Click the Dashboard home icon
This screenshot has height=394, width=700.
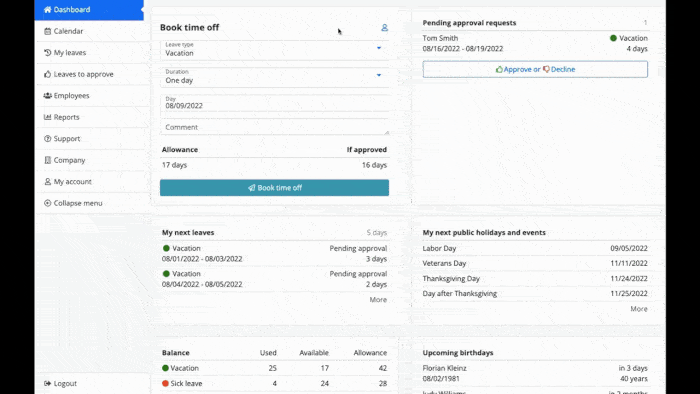[x=47, y=9]
